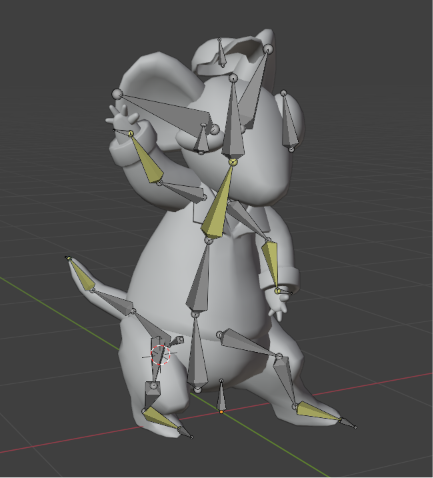Select the thigh bone of the forward leg
This screenshot has width=433, height=478.
point(248,344)
